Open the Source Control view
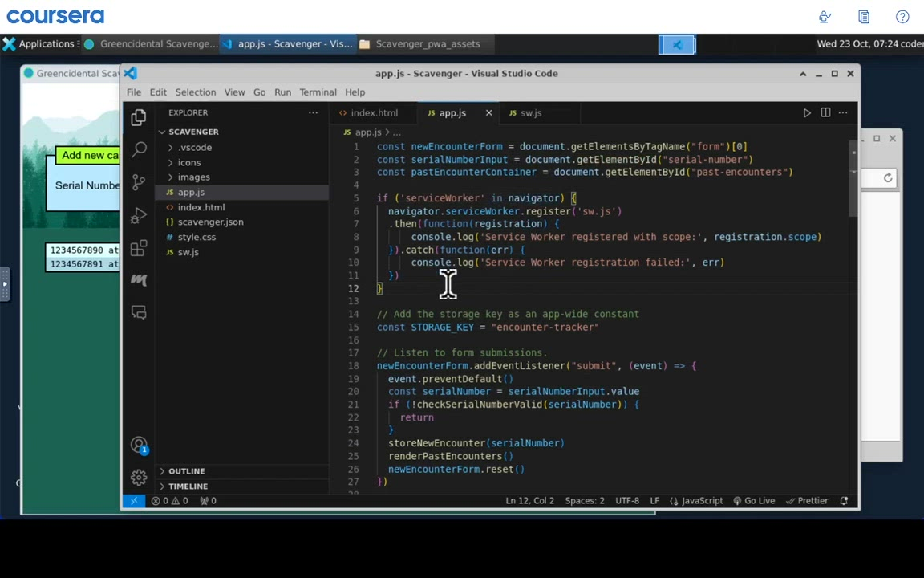This screenshot has width=924, height=578. 139,181
